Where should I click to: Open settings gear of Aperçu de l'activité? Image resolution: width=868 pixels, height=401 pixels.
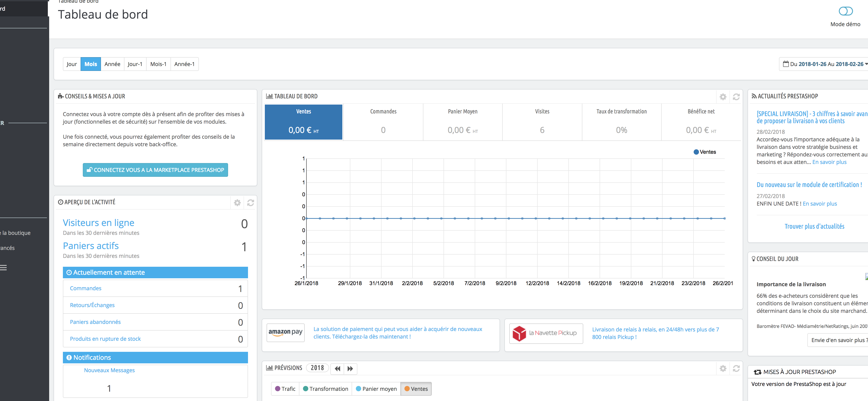237,203
